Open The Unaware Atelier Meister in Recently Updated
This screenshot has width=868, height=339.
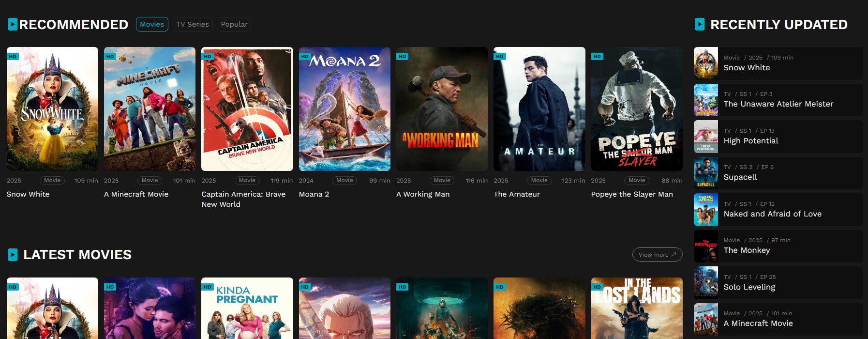pyautogui.click(x=778, y=100)
